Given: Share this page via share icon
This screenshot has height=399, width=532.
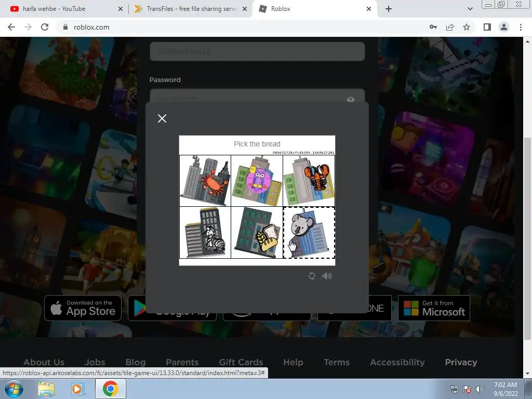Looking at the screenshot, I should [450, 27].
